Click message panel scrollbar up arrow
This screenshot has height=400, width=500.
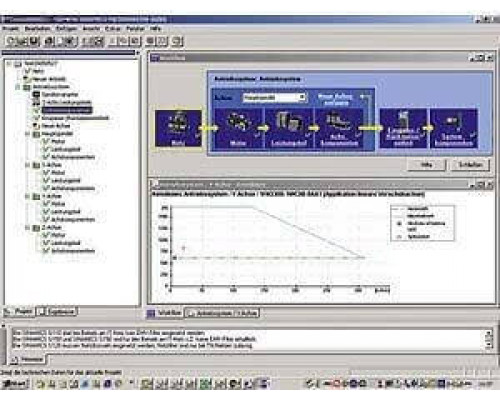pyautogui.click(x=489, y=333)
